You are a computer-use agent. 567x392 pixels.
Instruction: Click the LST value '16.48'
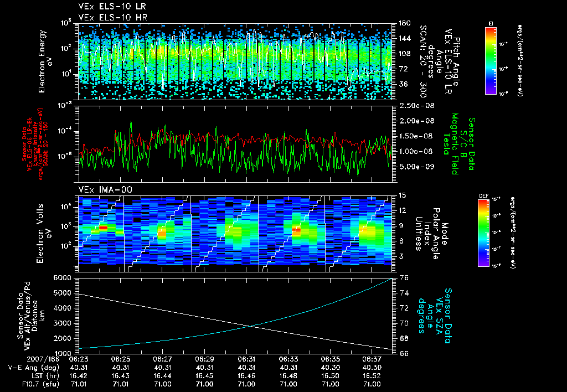click(x=288, y=376)
